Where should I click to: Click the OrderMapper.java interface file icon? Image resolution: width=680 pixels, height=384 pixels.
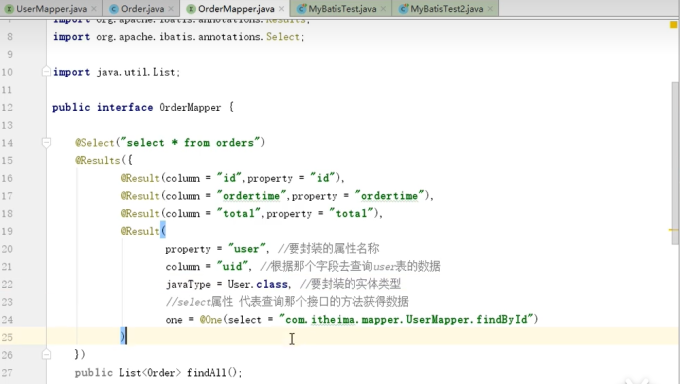[191, 9]
